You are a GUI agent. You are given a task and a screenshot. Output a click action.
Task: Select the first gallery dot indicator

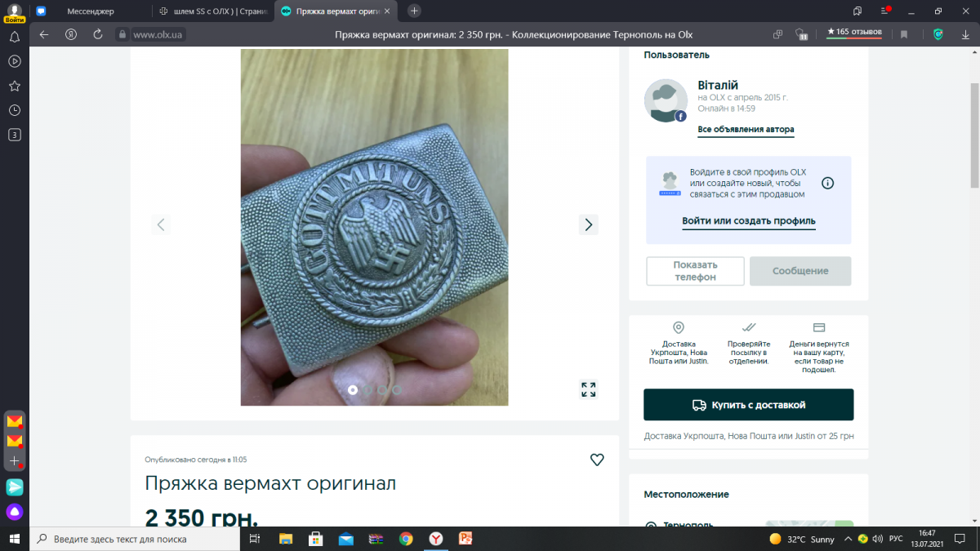tap(353, 390)
